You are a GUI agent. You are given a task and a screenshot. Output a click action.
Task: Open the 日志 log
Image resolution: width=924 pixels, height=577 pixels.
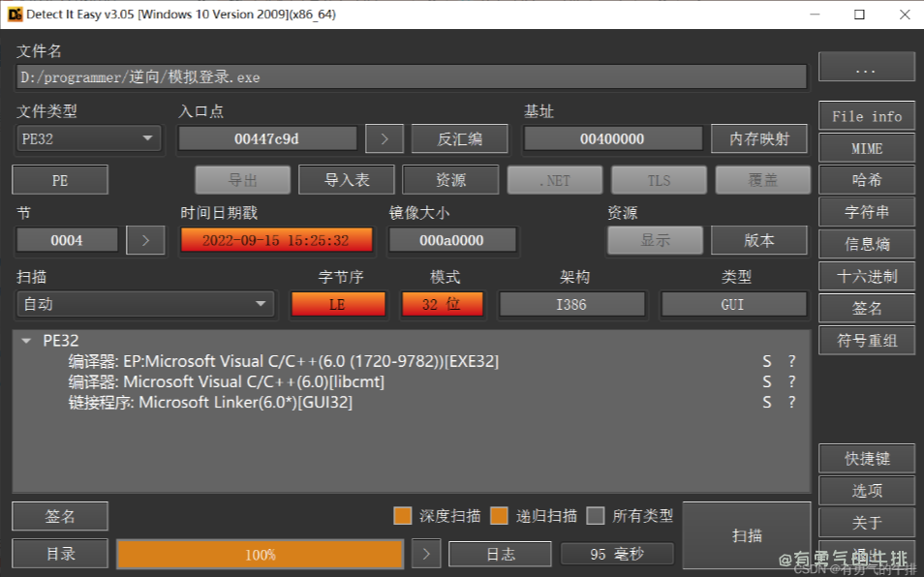click(501, 554)
